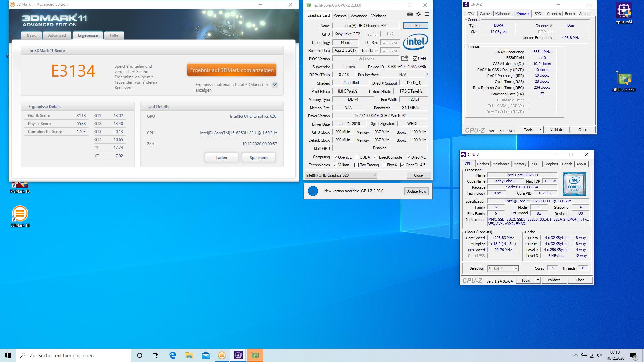The width and height of the screenshot is (644, 362).
Task: Open SPD tab in CPU-Z Memory window
Action: point(538,14)
